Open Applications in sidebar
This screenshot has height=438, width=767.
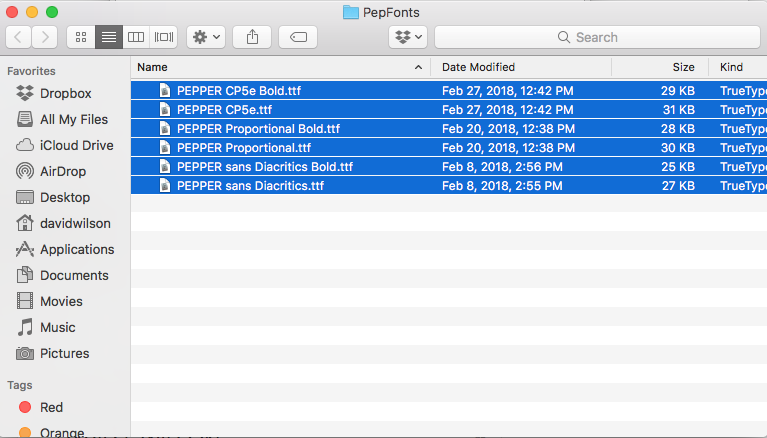65,249
